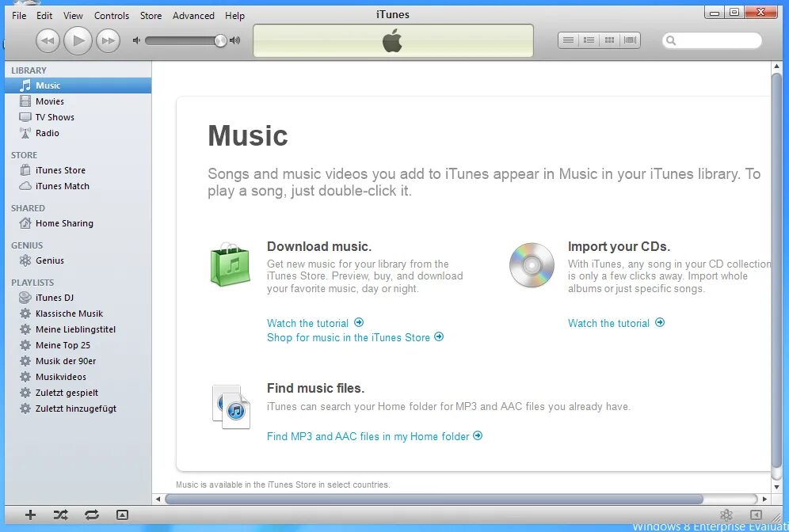This screenshot has width=789, height=532.
Task: Click the 'LIBRARY' sidebar header
Action: (x=29, y=70)
